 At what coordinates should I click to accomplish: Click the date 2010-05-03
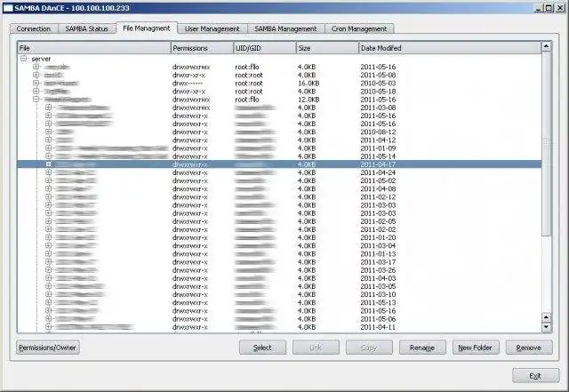point(378,84)
